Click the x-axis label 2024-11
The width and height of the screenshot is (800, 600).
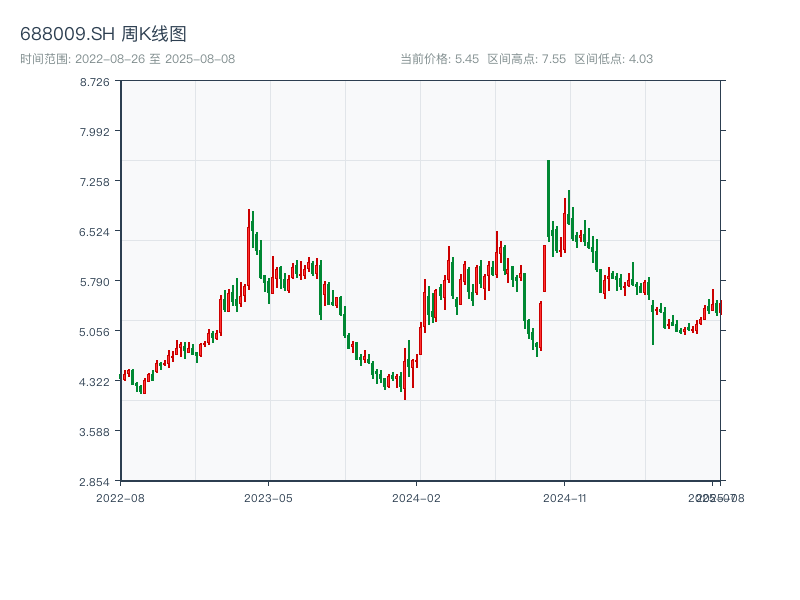pyautogui.click(x=564, y=498)
